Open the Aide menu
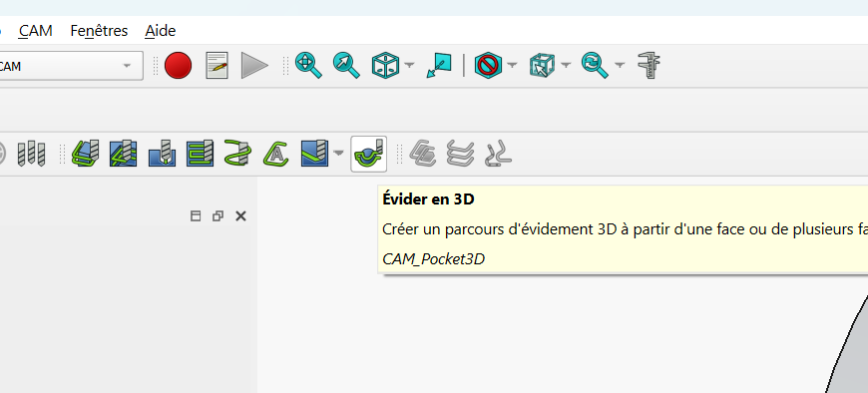The width and height of the screenshot is (868, 393). 161,31
